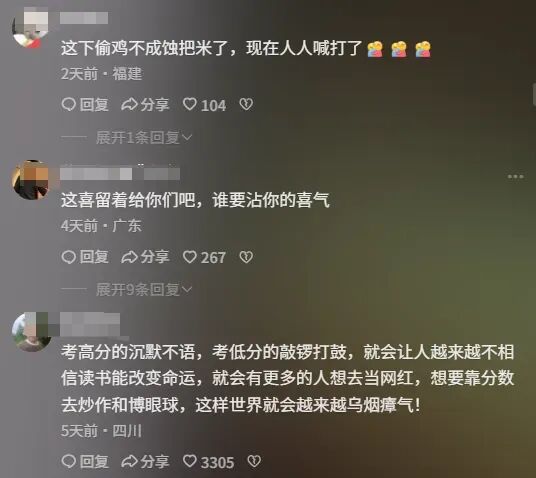Viewport: 536px width, 478px height.
Task: Expand 展开1条回复 under first comment
Action: click(x=144, y=137)
